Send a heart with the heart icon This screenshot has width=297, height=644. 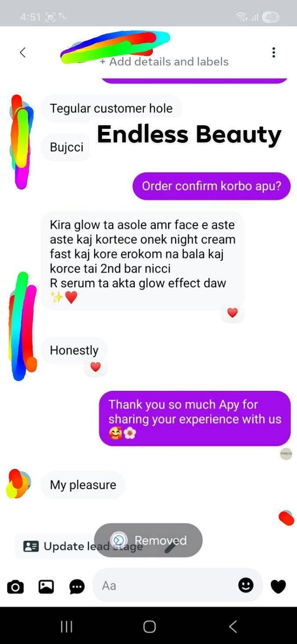point(278,586)
